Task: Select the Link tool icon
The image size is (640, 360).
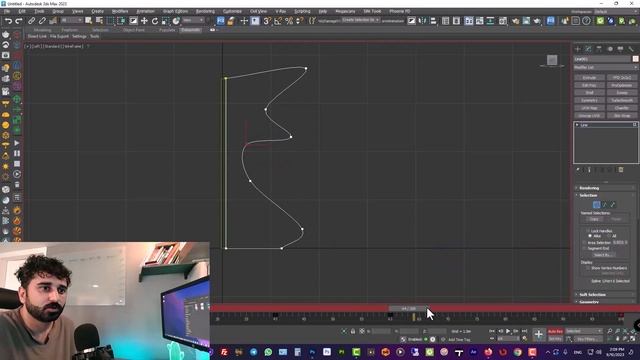Action: [31, 21]
